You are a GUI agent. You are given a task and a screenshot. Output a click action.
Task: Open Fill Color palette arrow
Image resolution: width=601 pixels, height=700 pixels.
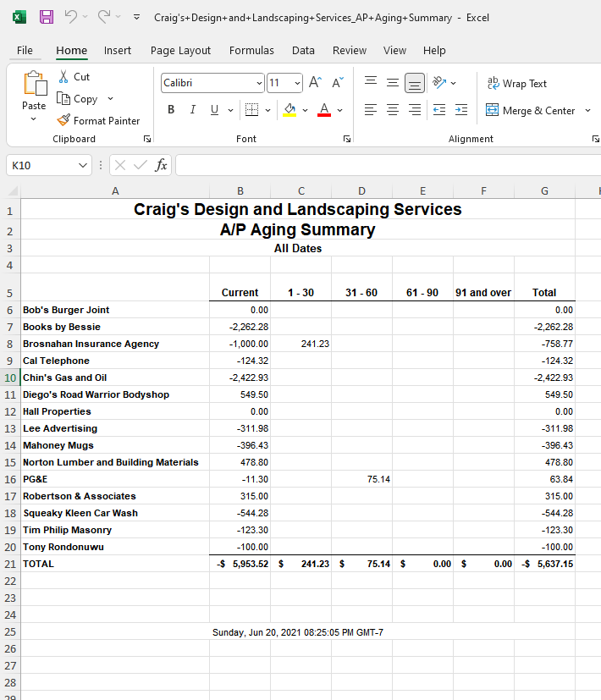305,110
